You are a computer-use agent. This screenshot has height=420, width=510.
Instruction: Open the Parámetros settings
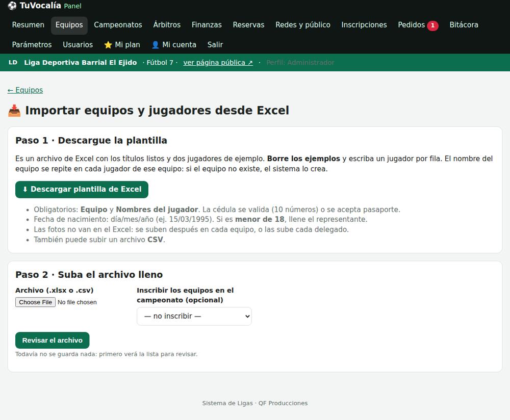tap(32, 45)
